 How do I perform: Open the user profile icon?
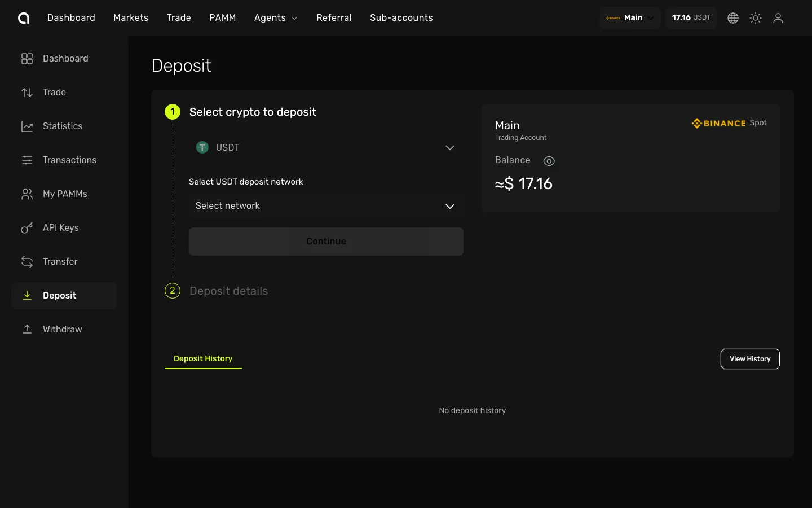(778, 18)
